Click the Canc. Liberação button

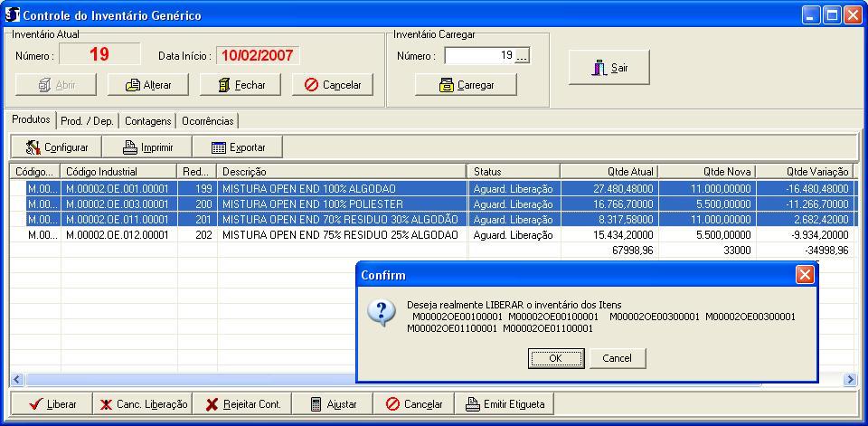click(143, 404)
